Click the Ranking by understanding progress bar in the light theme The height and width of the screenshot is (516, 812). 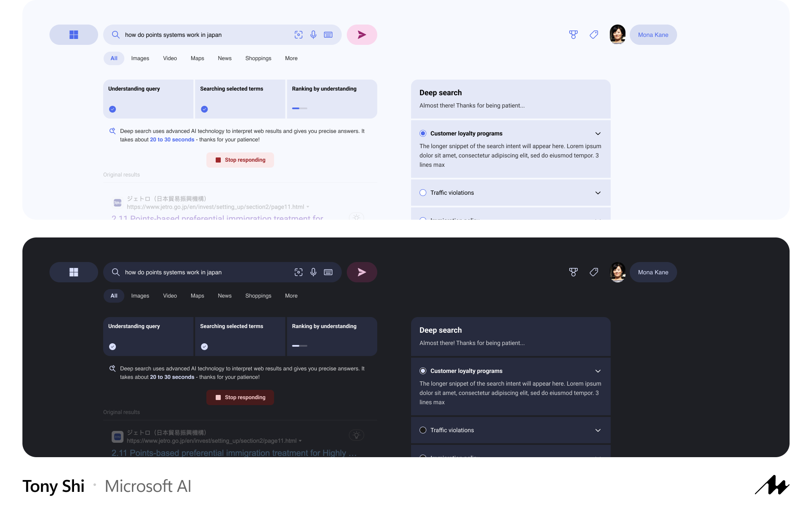[299, 108]
